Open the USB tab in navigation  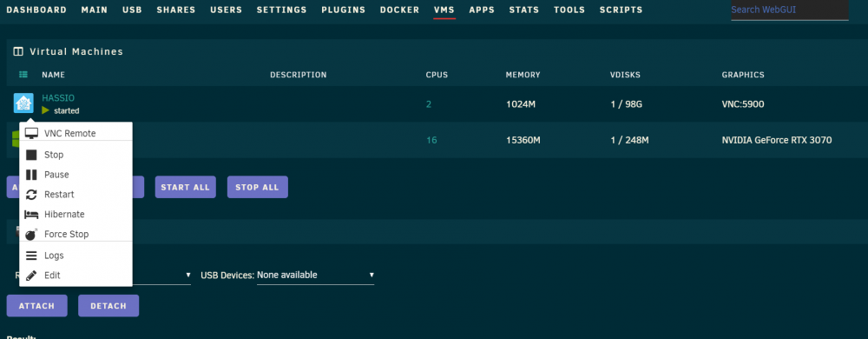coord(132,10)
